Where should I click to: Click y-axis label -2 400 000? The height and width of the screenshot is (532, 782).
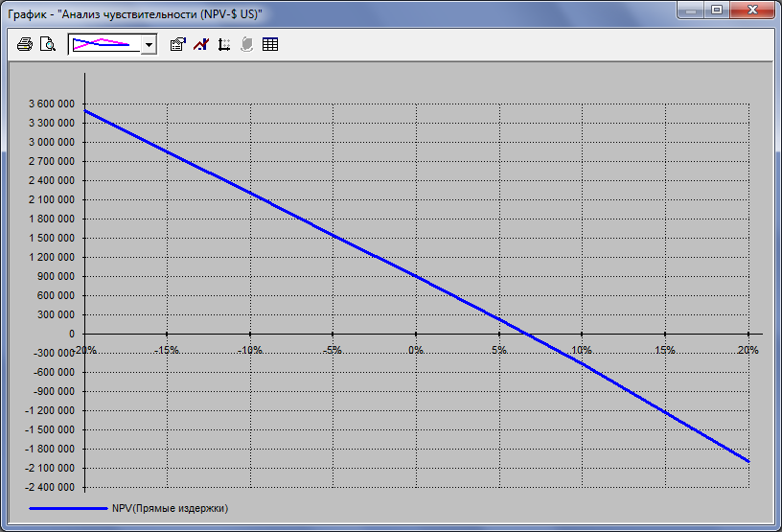(x=50, y=487)
